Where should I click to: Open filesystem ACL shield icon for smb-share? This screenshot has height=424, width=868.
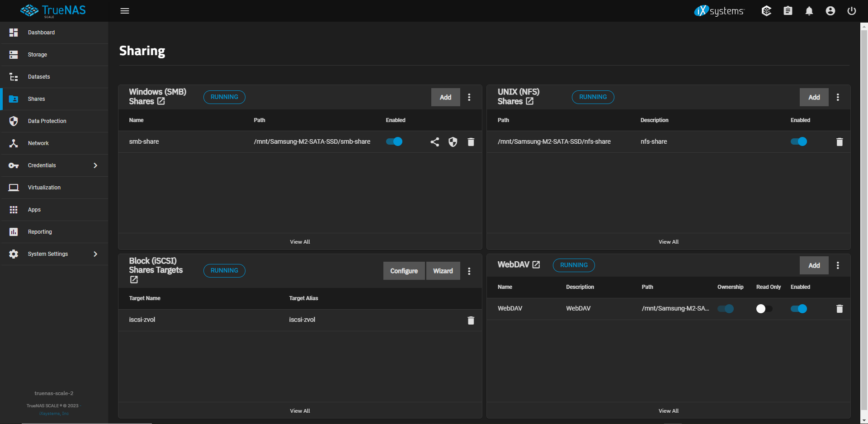pos(453,142)
